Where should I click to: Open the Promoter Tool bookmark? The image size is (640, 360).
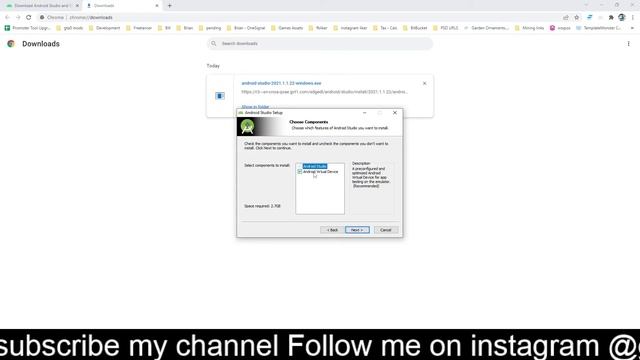pyautogui.click(x=27, y=28)
